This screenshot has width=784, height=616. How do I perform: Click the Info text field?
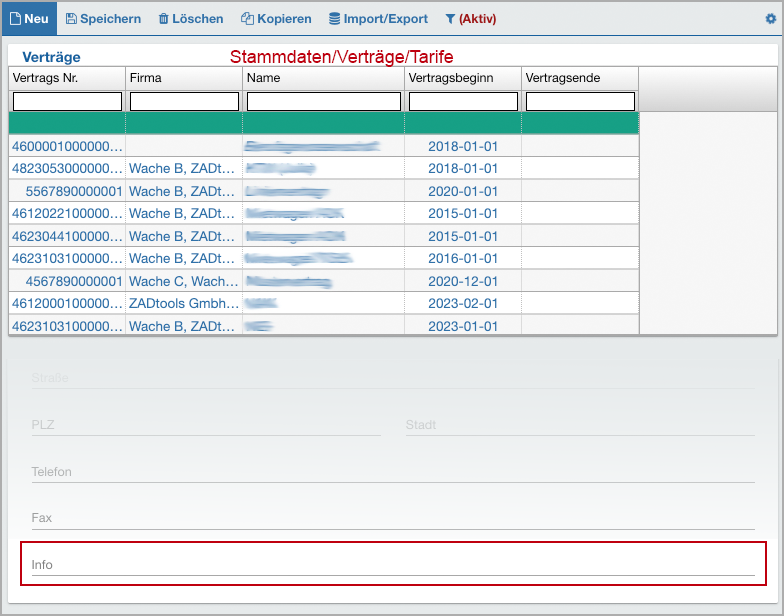point(392,565)
